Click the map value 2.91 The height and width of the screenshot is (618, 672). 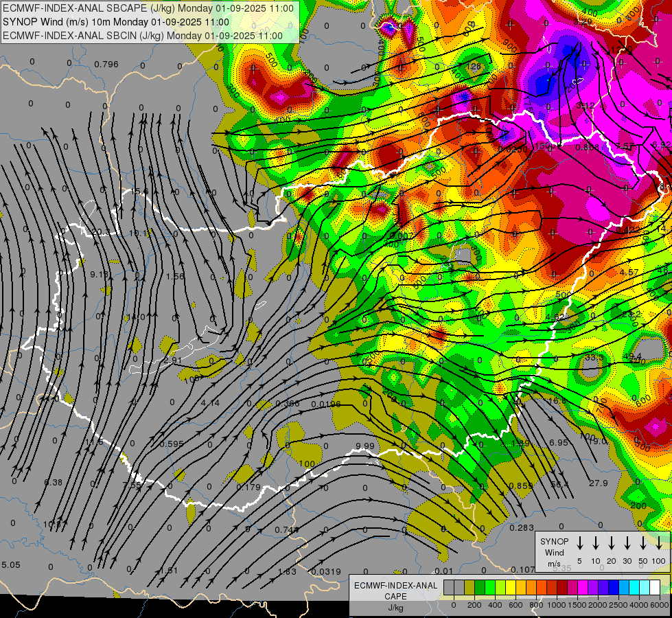(173, 360)
